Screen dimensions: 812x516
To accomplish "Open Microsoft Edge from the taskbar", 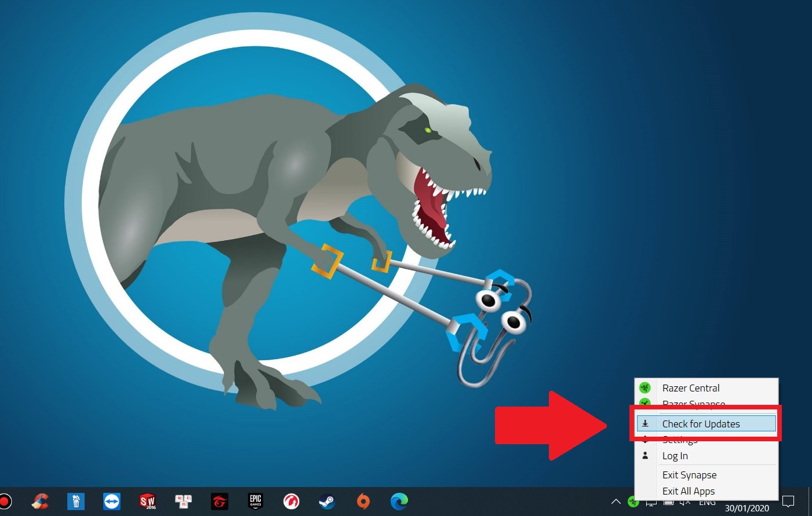I will tap(399, 501).
